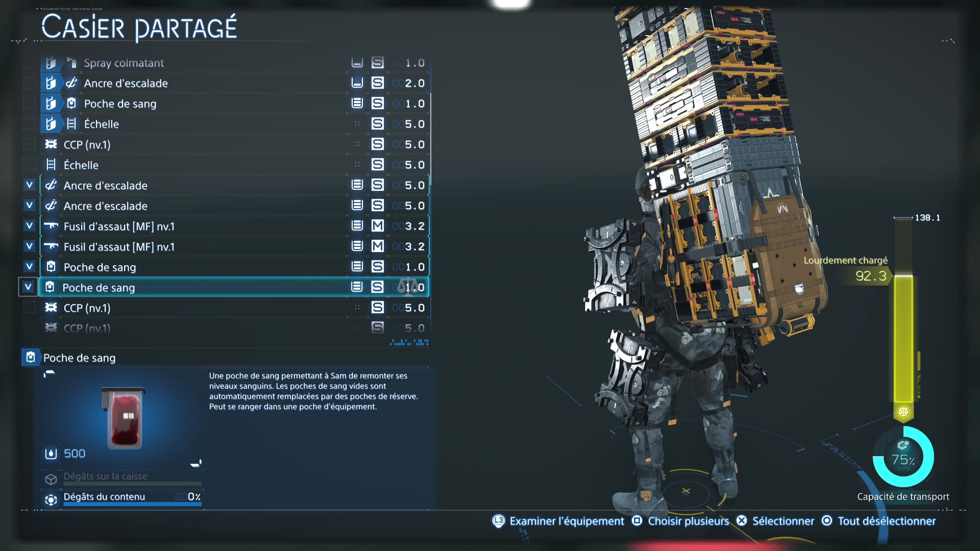Click container icon in Spray colmatant row
This screenshot has height=551, width=980.
[357, 62]
